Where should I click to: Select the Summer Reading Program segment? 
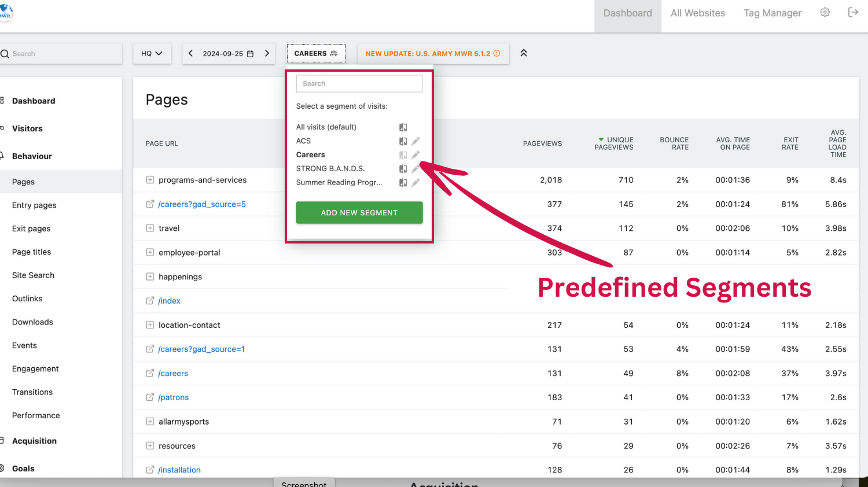[339, 183]
